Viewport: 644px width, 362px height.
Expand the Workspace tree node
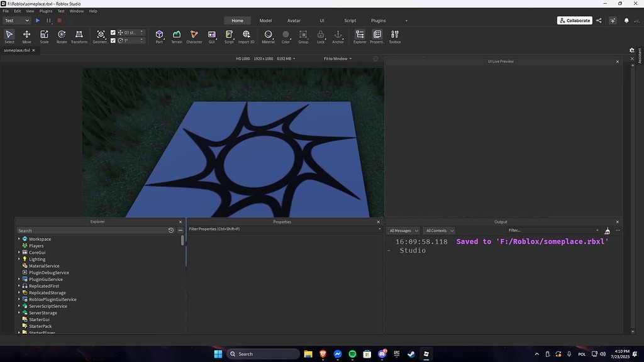point(19,239)
